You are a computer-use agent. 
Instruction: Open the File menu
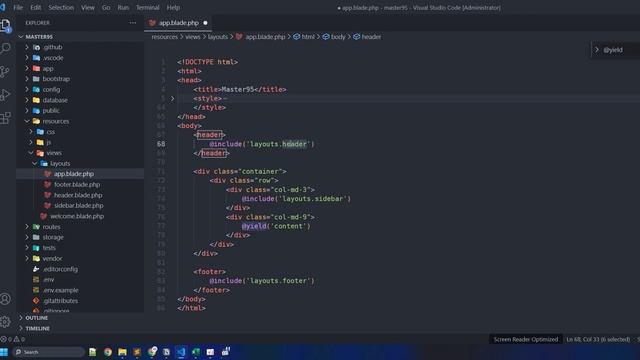[x=18, y=7]
